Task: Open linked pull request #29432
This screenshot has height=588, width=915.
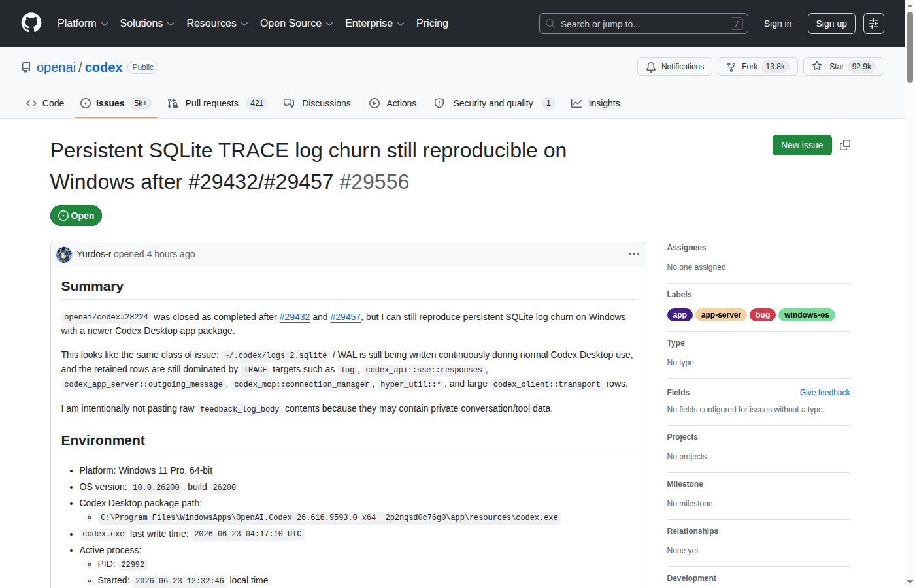Action: [295, 317]
